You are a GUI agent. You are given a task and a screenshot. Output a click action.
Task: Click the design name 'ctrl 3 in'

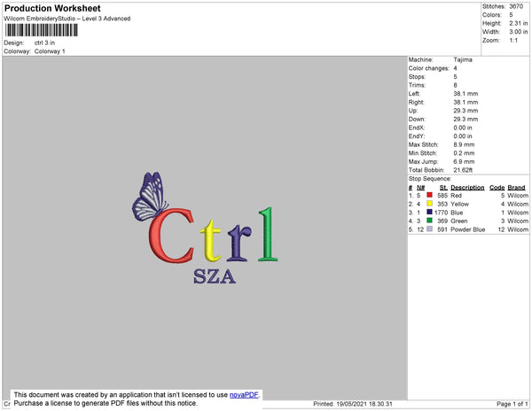[44, 43]
